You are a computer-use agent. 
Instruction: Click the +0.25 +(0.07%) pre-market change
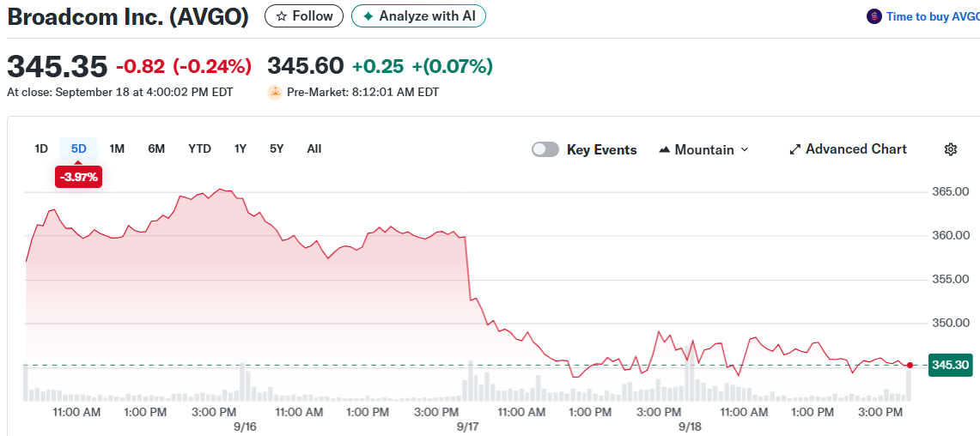(x=423, y=65)
